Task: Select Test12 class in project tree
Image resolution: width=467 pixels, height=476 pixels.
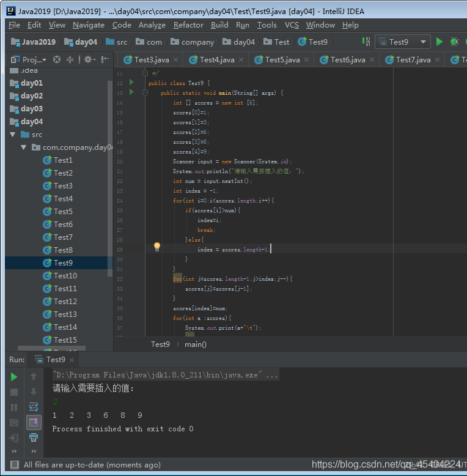Action: coord(60,302)
